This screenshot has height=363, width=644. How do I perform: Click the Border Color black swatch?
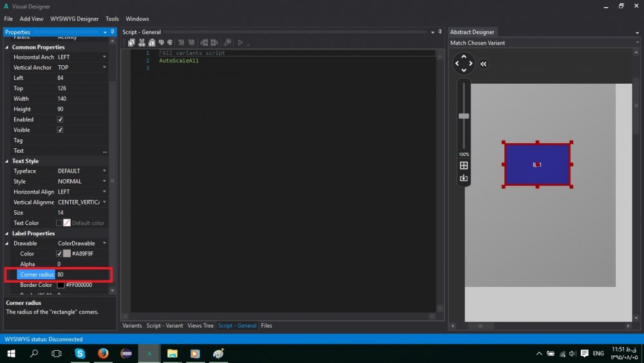pos(61,285)
